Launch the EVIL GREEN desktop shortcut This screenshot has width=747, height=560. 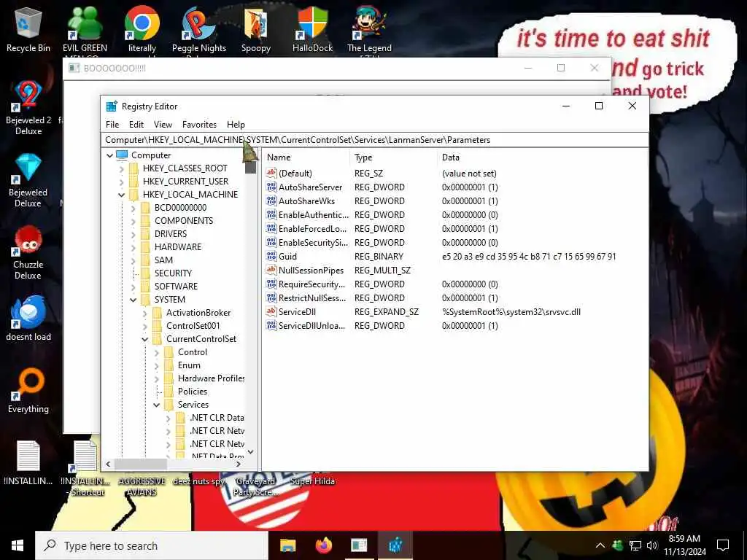[85, 28]
